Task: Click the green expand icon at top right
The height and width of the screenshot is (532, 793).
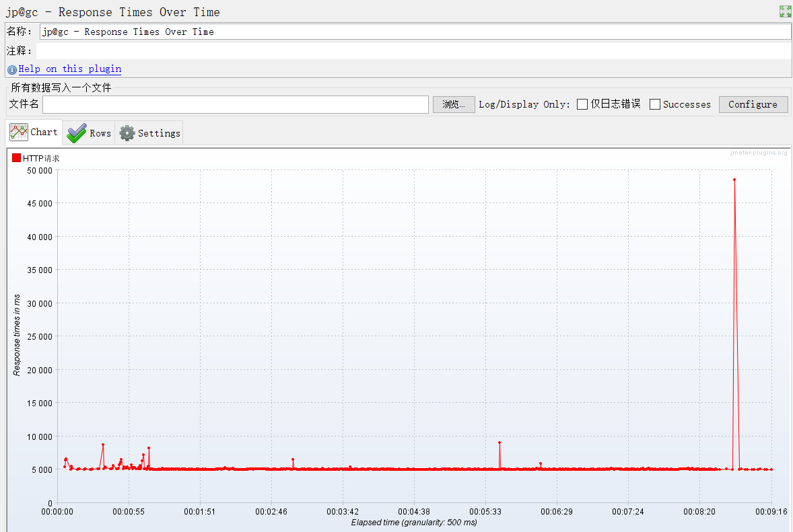Action: click(785, 11)
